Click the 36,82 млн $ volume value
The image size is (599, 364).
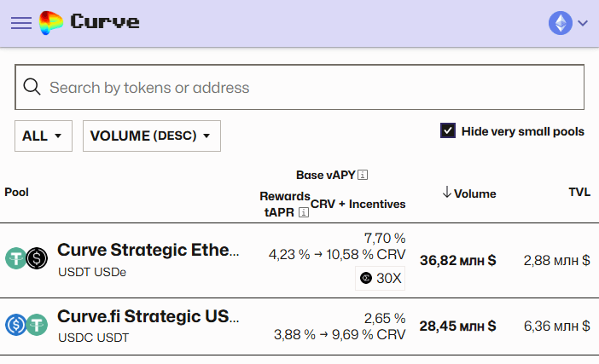coord(457,260)
